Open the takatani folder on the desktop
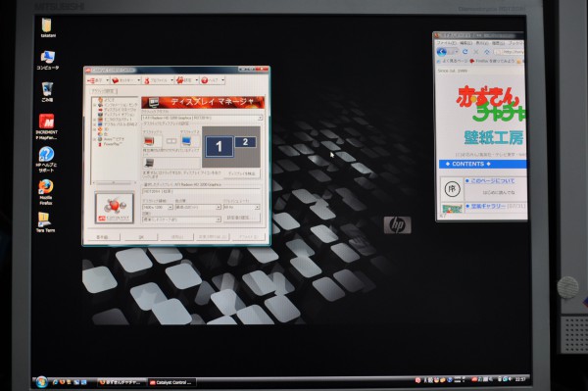The height and width of the screenshot is (391, 588). pyautogui.click(x=46, y=27)
